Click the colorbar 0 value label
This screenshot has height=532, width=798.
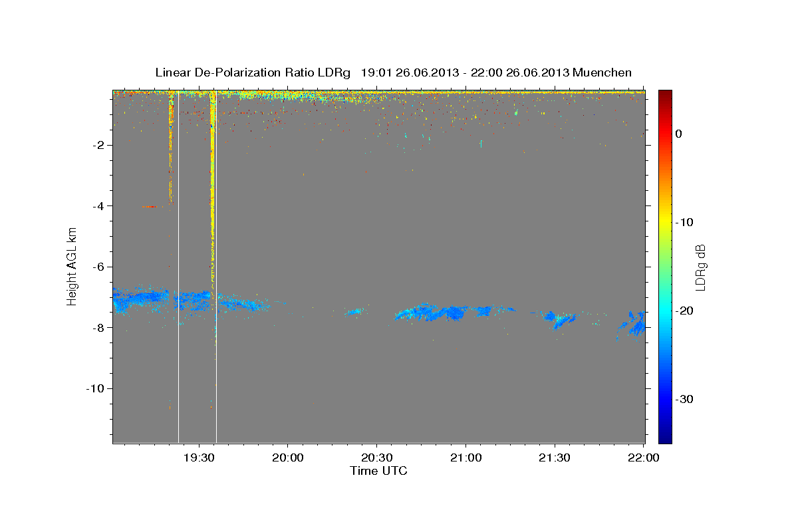click(679, 134)
